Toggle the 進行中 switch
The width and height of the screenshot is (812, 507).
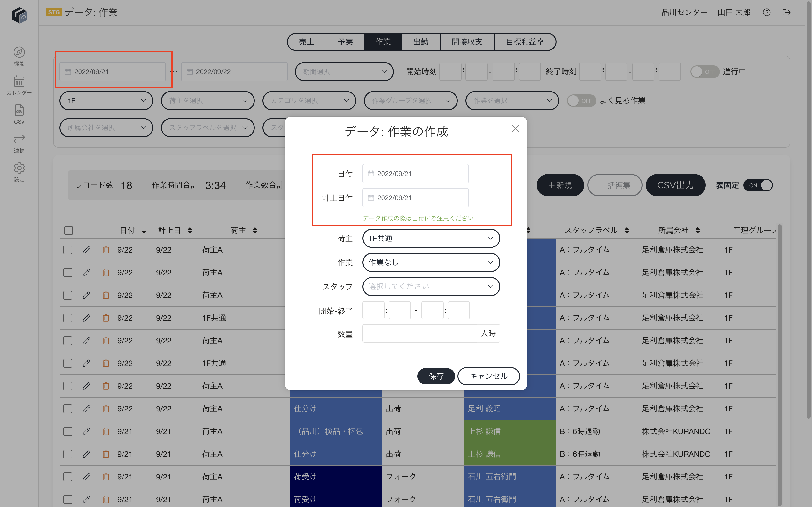tap(705, 72)
